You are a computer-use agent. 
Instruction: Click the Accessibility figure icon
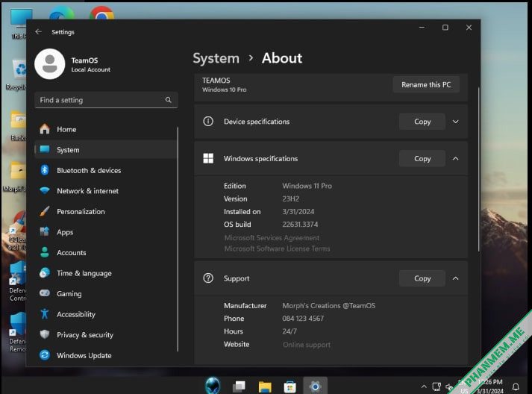(45, 314)
